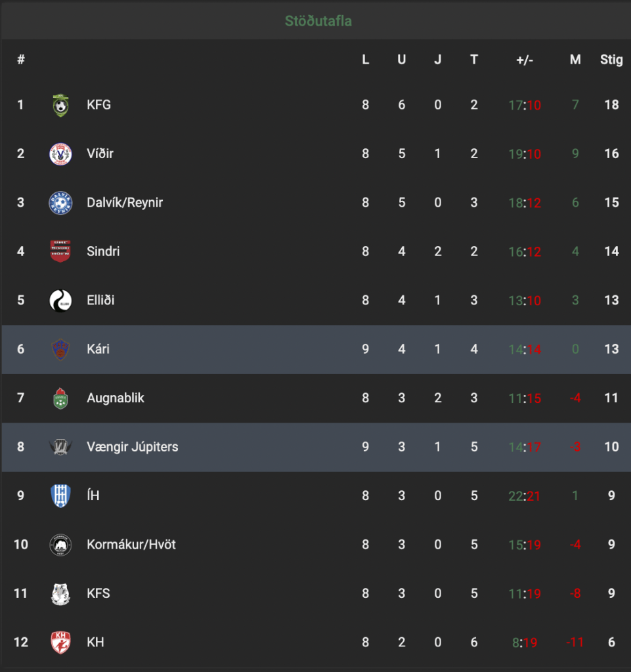
Task: Sort by the Stig column header
Action: pyautogui.click(x=611, y=60)
